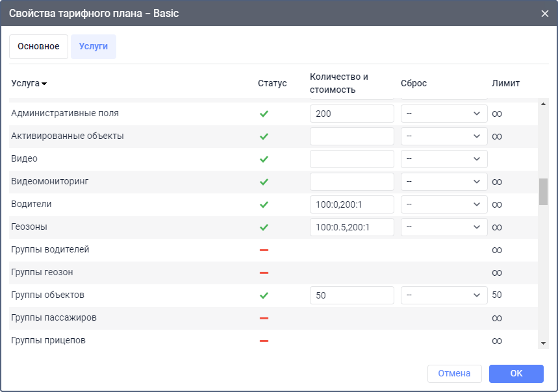Select the Услуги tab
The width and height of the screenshot is (558, 392).
point(94,47)
